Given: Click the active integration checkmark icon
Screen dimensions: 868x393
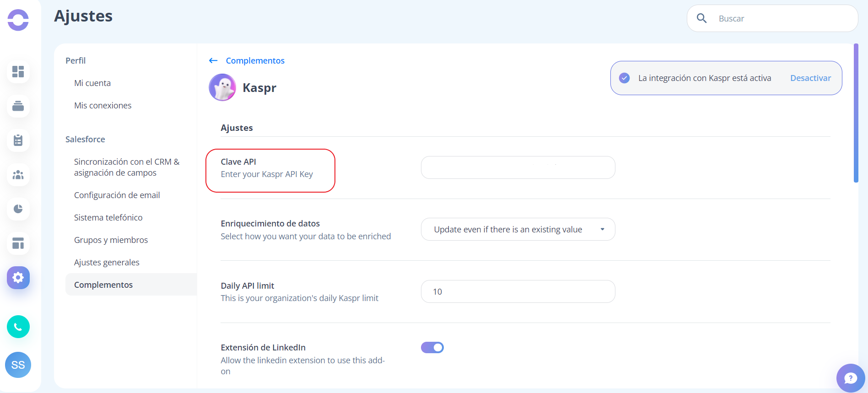Looking at the screenshot, I should pyautogui.click(x=624, y=78).
